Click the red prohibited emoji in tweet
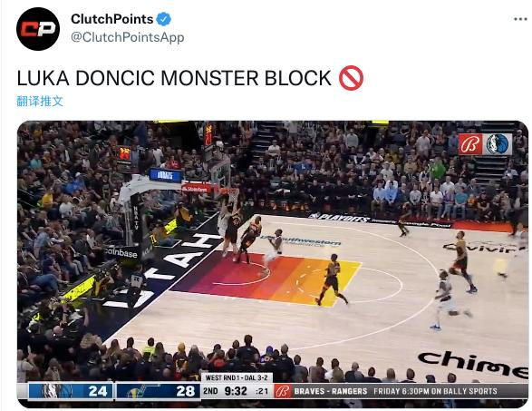 [351, 78]
